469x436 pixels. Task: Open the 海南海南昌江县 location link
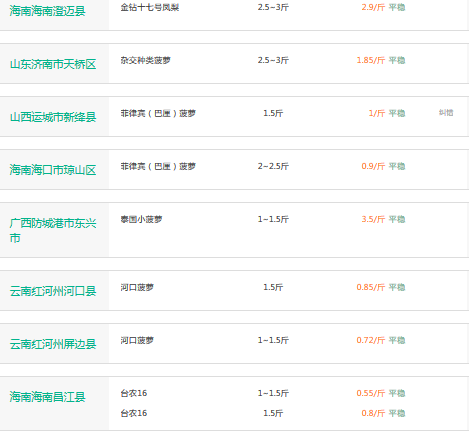click(47, 397)
